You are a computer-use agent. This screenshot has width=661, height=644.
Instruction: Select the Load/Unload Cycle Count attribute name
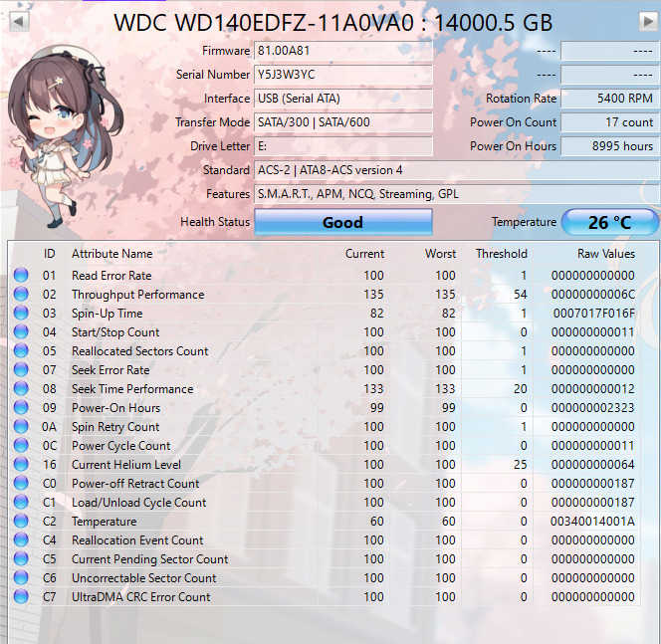point(138,503)
